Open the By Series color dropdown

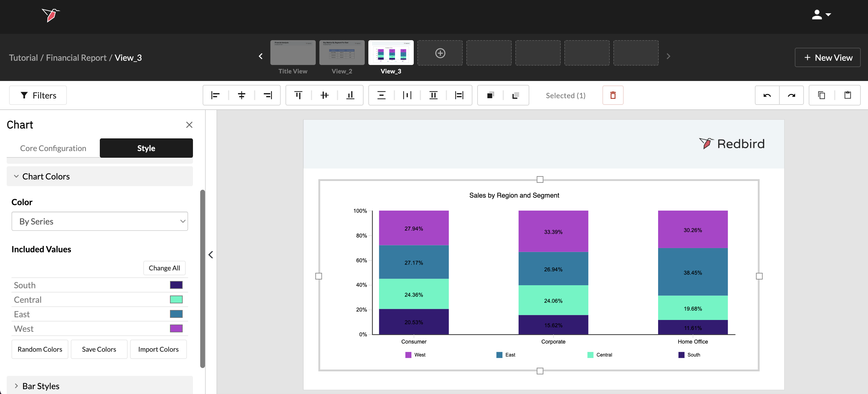click(x=100, y=221)
